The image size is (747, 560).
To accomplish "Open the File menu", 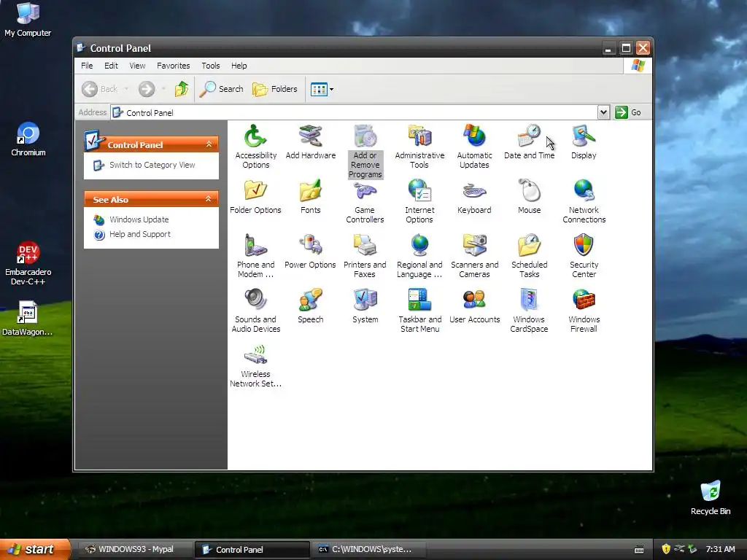I will click(x=87, y=66).
